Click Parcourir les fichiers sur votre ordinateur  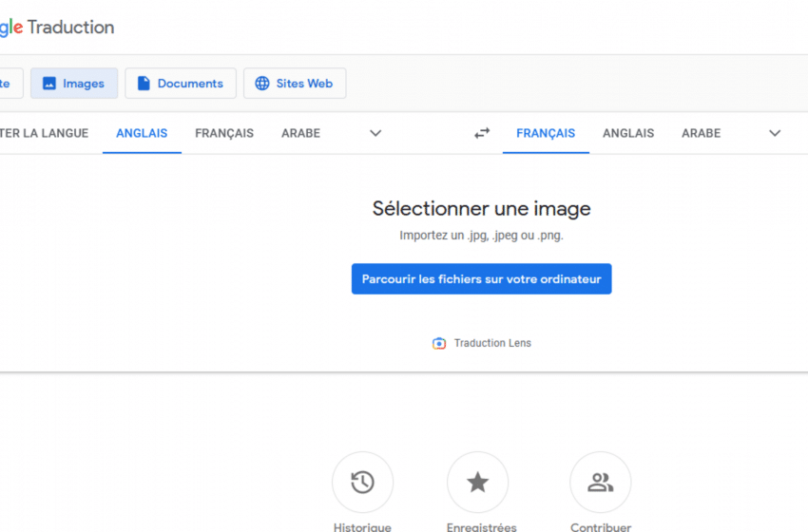pyautogui.click(x=481, y=279)
